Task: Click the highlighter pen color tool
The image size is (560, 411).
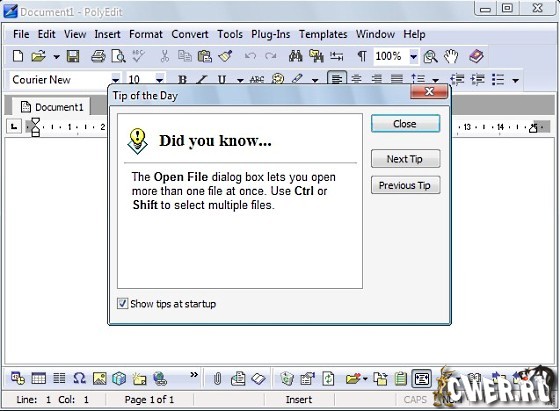Action: click(x=298, y=79)
